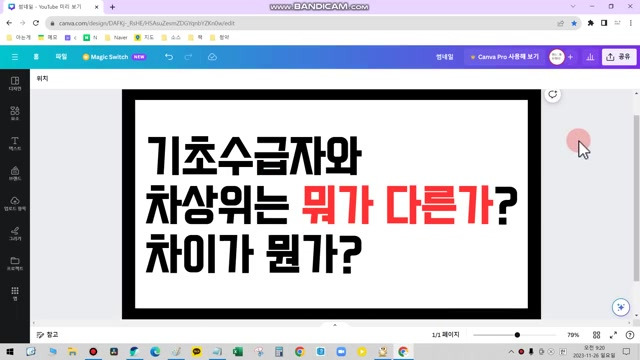
Task: Open the 지도 bookmark
Action: click(144, 38)
